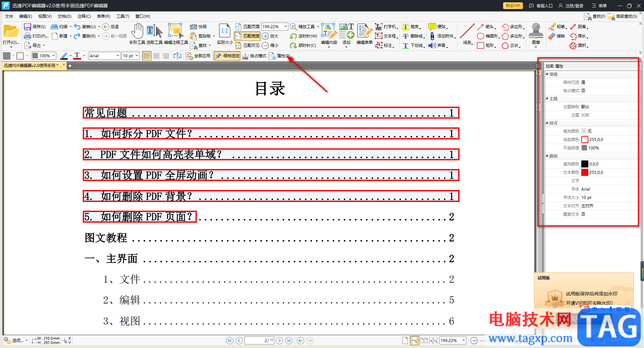Screen dimensions: 644x348
Task: Select the Eraser tool (擦除)
Action: click(x=557, y=36)
